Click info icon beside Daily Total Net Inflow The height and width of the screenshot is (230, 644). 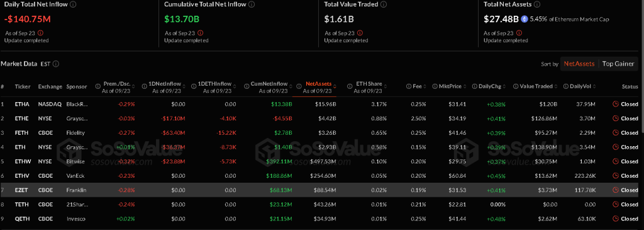click(73, 4)
